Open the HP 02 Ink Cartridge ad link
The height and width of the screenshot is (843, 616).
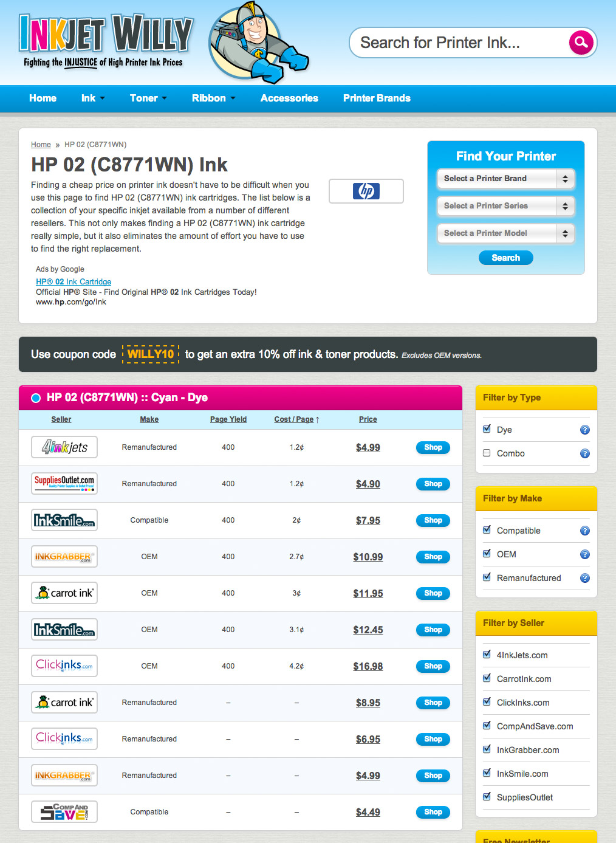(74, 281)
